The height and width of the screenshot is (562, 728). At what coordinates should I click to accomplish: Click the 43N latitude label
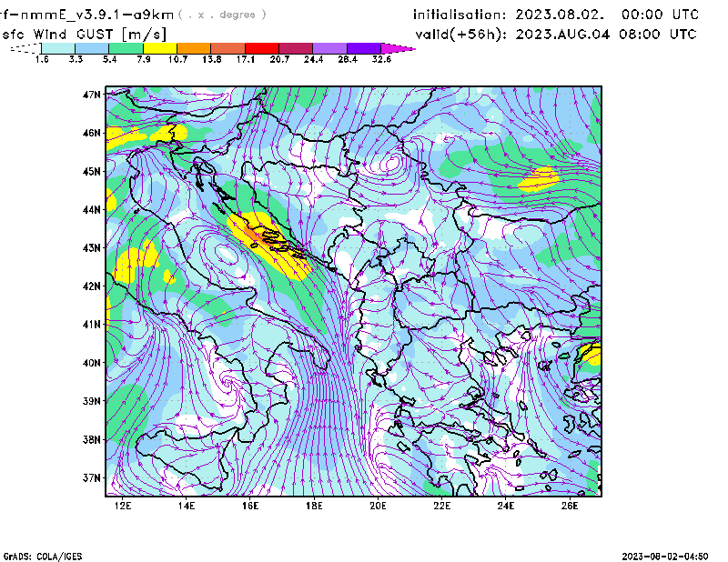click(92, 248)
